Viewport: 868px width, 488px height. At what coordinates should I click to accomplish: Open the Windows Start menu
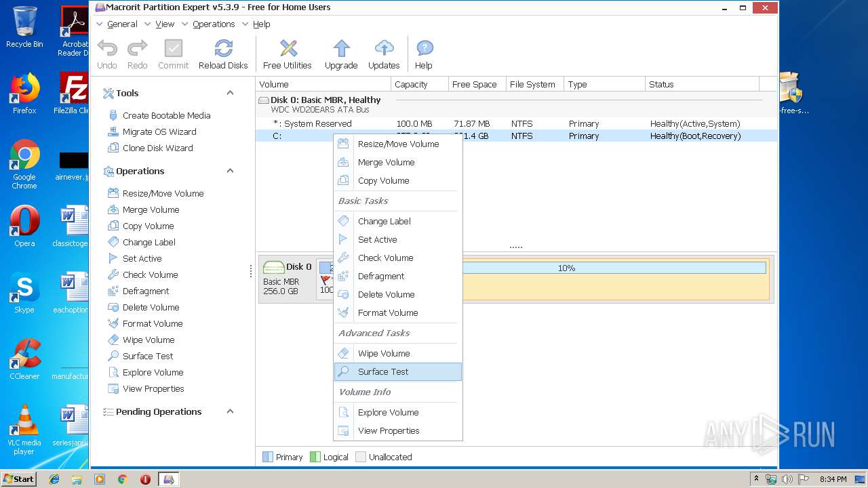(x=18, y=479)
